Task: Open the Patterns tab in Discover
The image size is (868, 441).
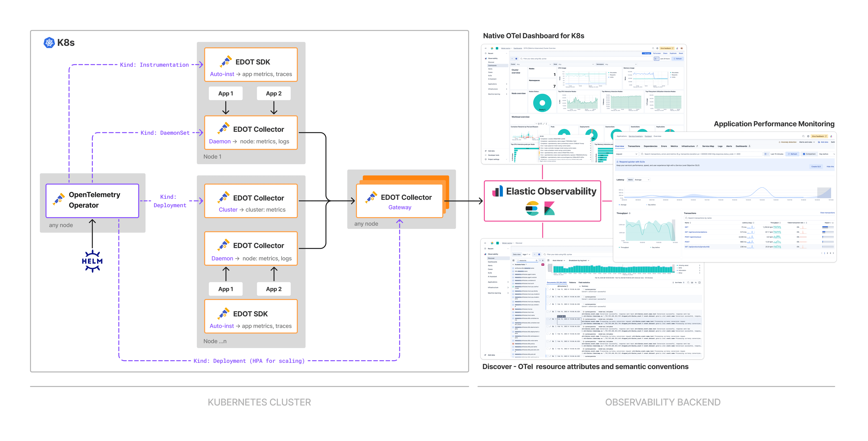Action: (573, 283)
